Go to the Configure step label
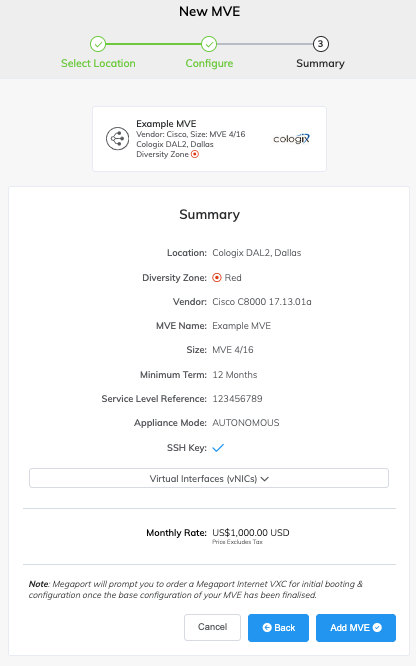The image size is (416, 666). [x=209, y=63]
